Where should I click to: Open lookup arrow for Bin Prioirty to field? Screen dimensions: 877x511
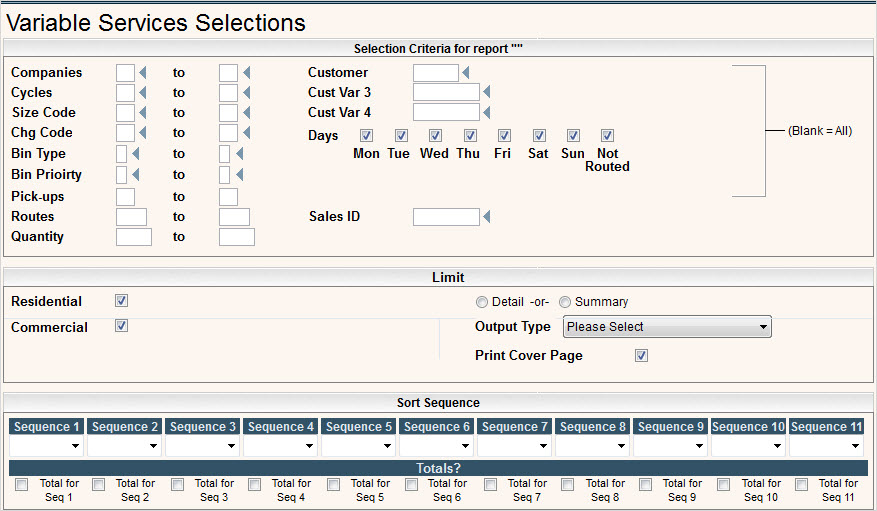click(239, 174)
